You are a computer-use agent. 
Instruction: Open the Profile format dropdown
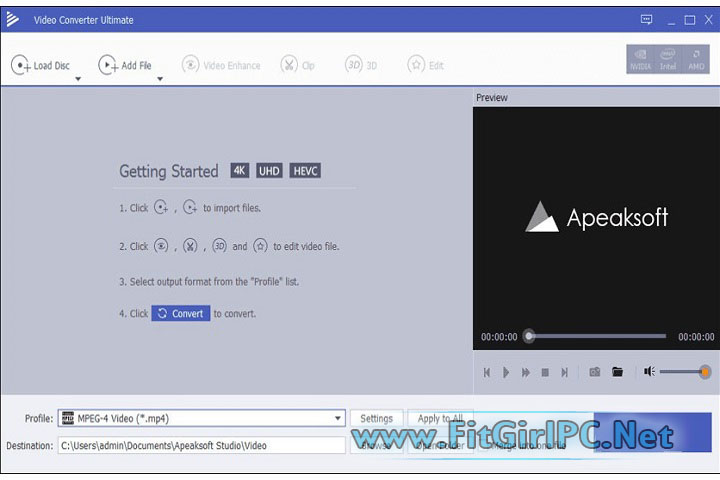coord(338,419)
